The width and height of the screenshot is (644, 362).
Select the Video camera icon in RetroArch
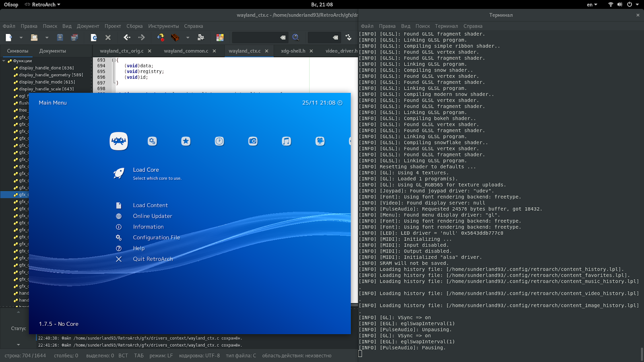[320, 141]
